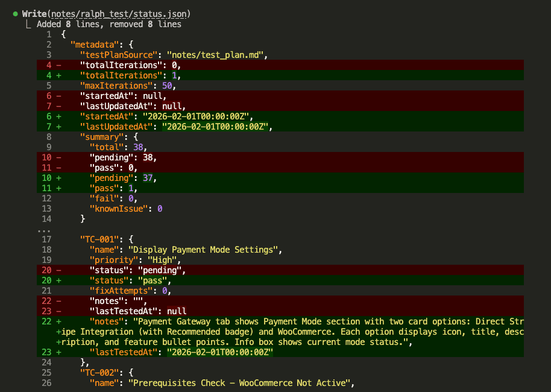551x392 pixels.
Task: Click the minus marker on removed totalIterations line
Action: pos(58,65)
